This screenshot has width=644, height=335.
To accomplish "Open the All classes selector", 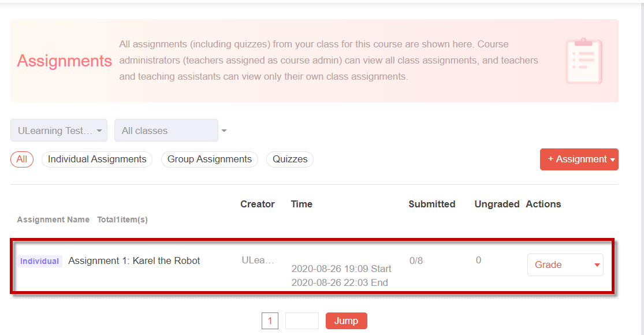I will coord(166,131).
